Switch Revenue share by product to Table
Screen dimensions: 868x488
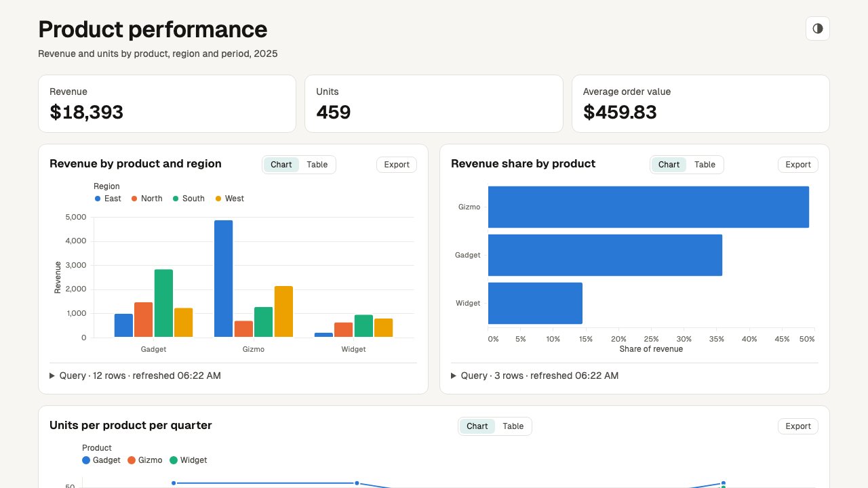[x=705, y=165]
